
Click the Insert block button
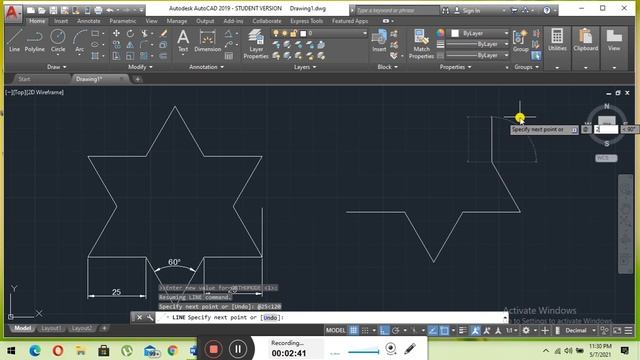tap(379, 40)
